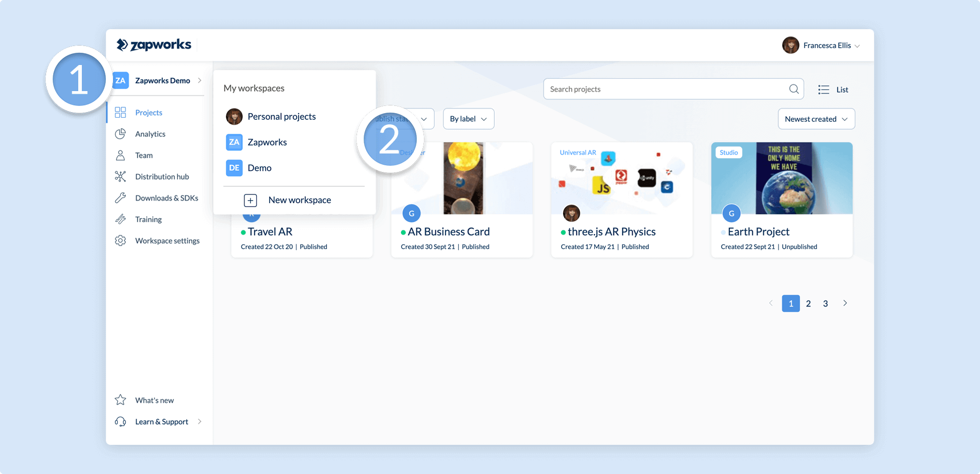This screenshot has height=474, width=980.
Task: Click the "My workspaces" heading text
Action: (254, 88)
